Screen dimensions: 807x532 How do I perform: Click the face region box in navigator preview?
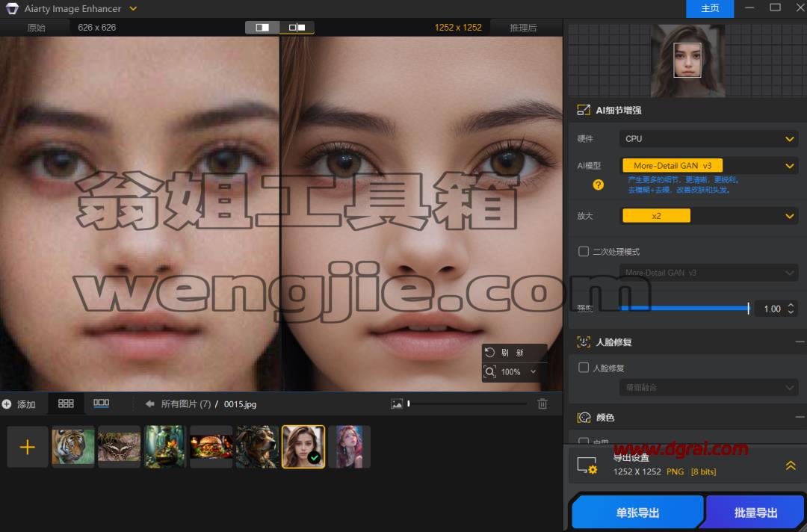point(687,61)
